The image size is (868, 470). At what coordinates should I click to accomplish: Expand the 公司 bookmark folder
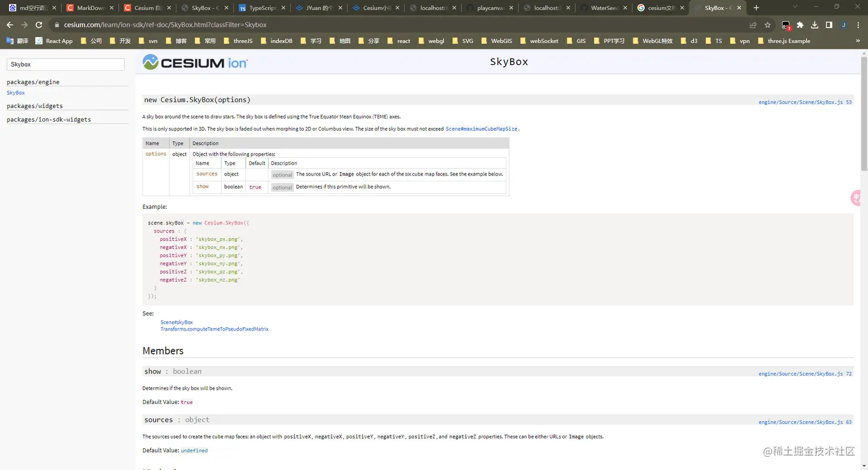tap(91, 41)
